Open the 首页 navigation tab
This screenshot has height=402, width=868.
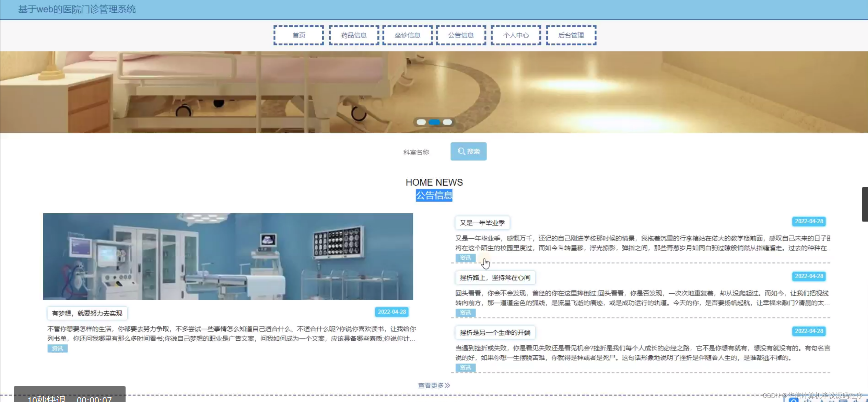tap(298, 35)
